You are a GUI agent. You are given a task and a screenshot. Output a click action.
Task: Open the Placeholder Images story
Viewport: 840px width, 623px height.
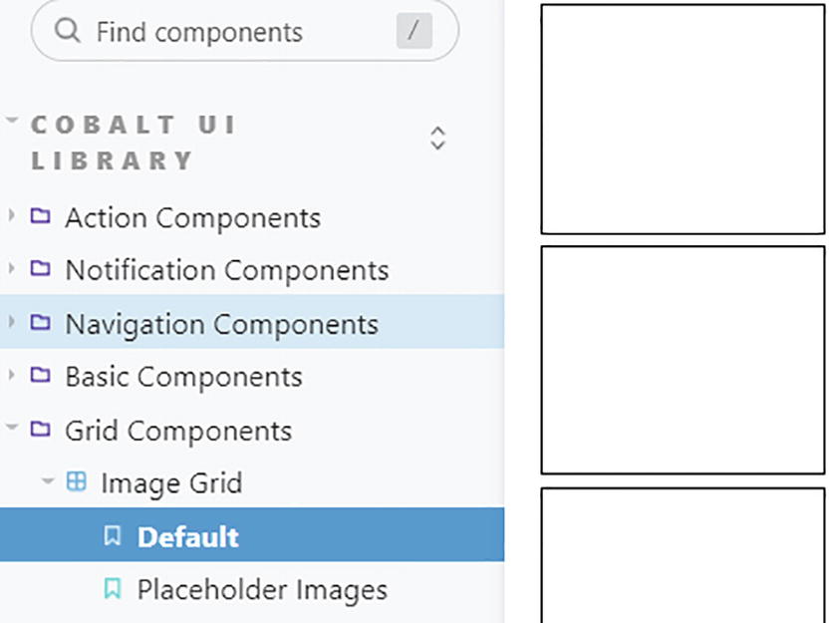point(262,590)
